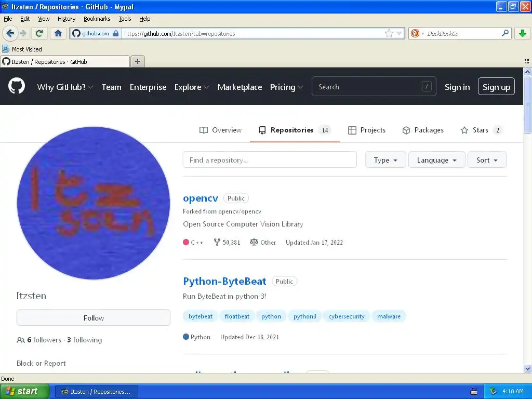
Task: Click the padlock site security icon
Action: (116, 33)
